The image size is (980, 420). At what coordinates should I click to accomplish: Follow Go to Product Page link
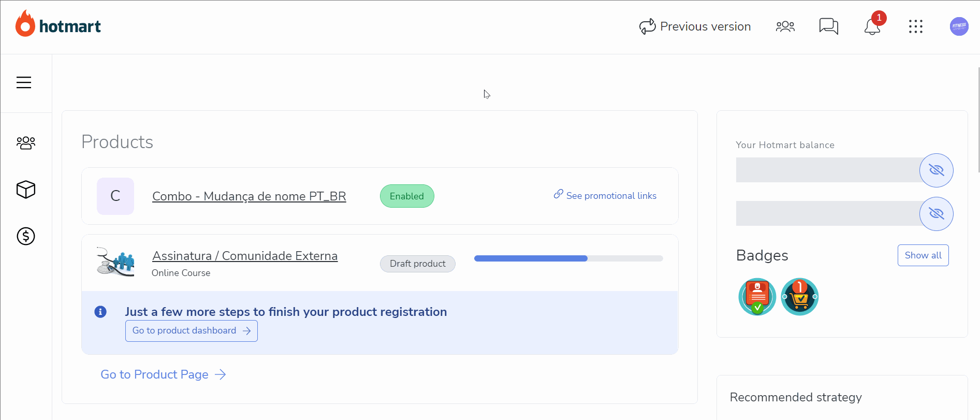tap(163, 374)
